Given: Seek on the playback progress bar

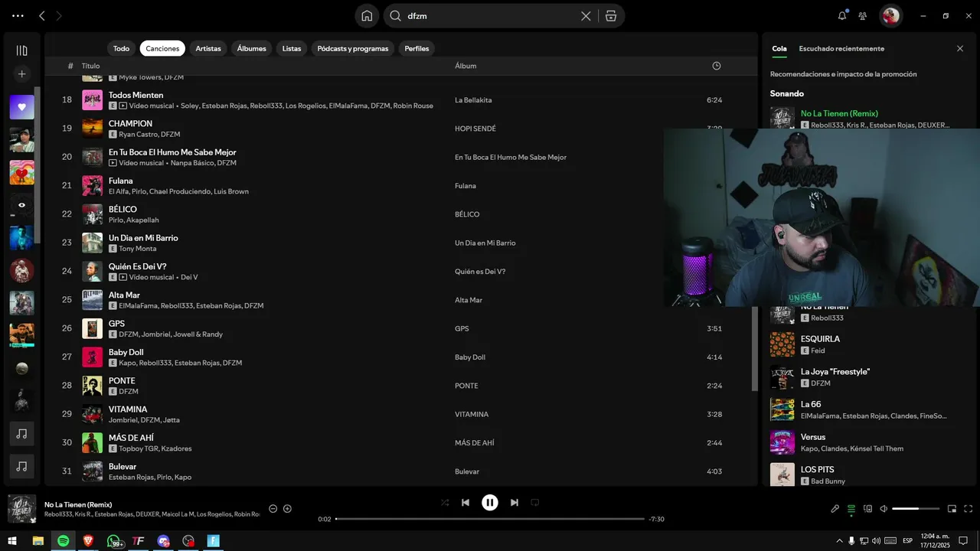Looking at the screenshot, I should point(490,519).
